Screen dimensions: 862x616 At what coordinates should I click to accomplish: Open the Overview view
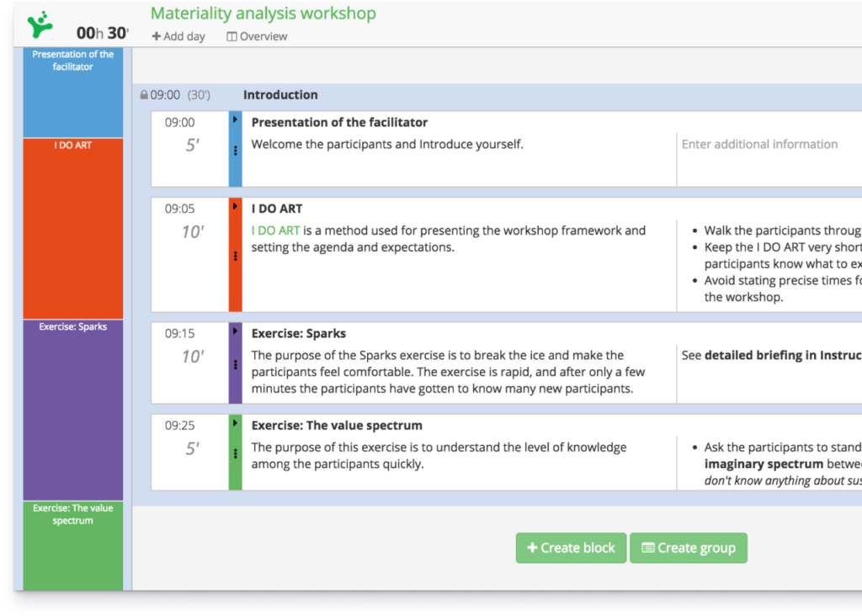[256, 36]
